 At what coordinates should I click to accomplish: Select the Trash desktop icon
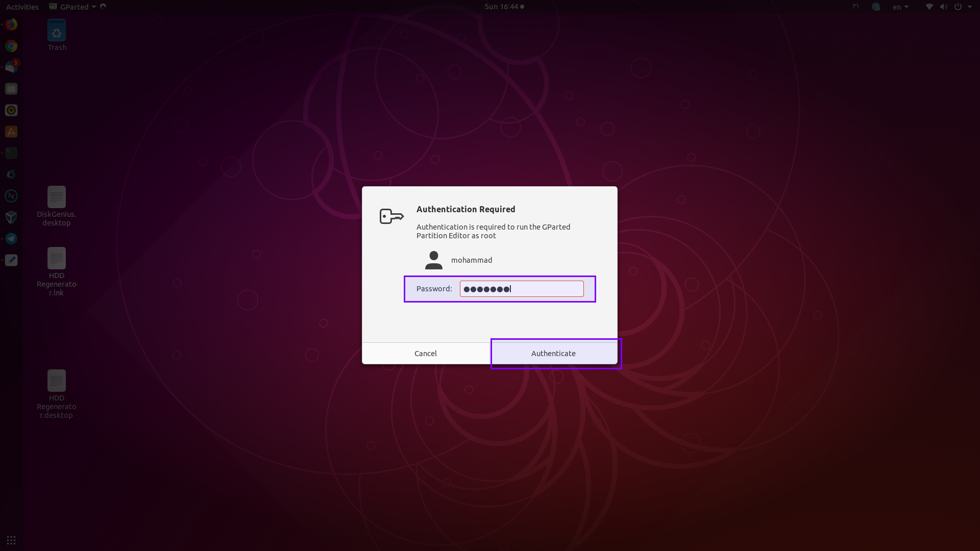pos(57,35)
